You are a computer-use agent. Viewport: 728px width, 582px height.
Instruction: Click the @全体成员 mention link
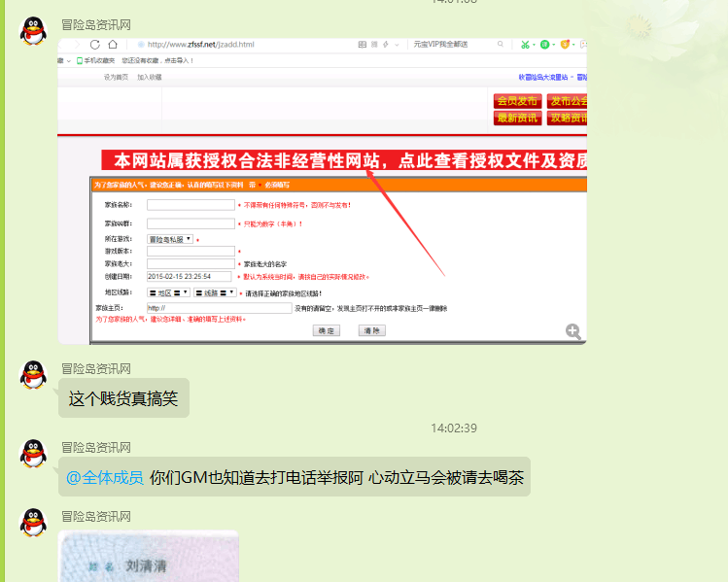pos(105,477)
